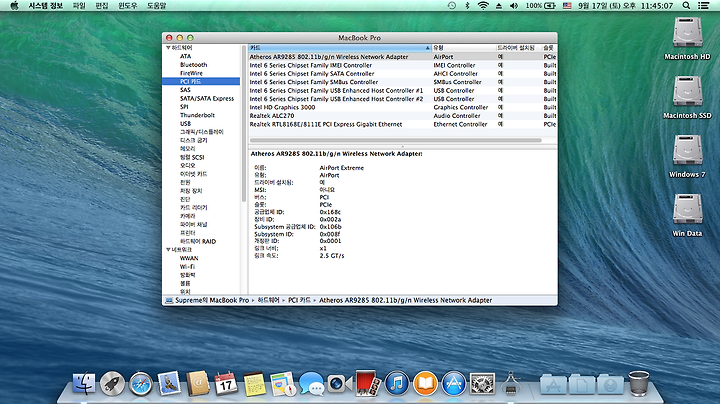Open yellow Notes icon in Dock
This screenshot has height=404, width=720.
click(254, 384)
